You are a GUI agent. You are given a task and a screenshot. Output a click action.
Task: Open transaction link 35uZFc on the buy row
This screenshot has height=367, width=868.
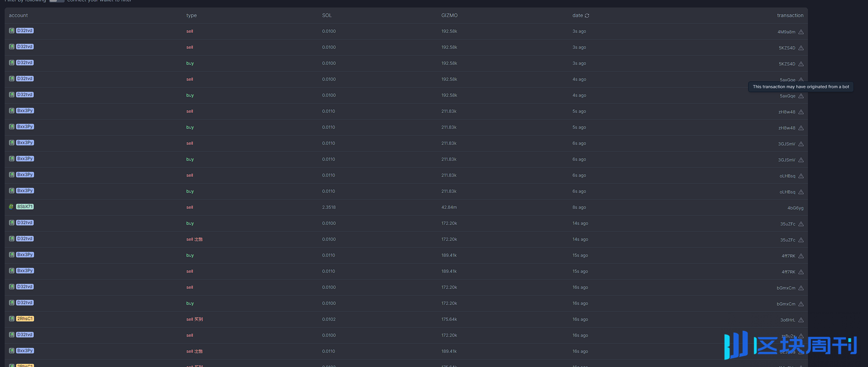pos(788,224)
